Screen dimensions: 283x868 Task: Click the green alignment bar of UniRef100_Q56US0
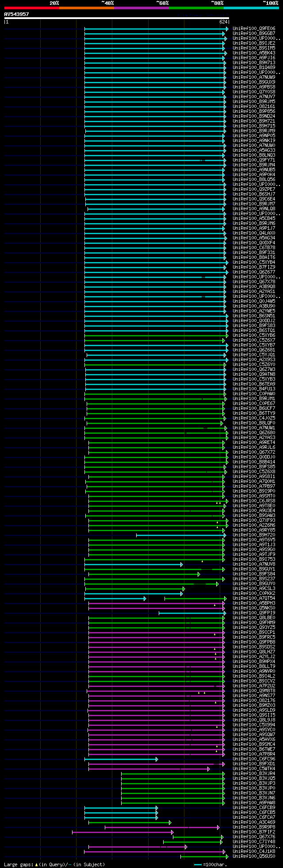click(x=204, y=856)
